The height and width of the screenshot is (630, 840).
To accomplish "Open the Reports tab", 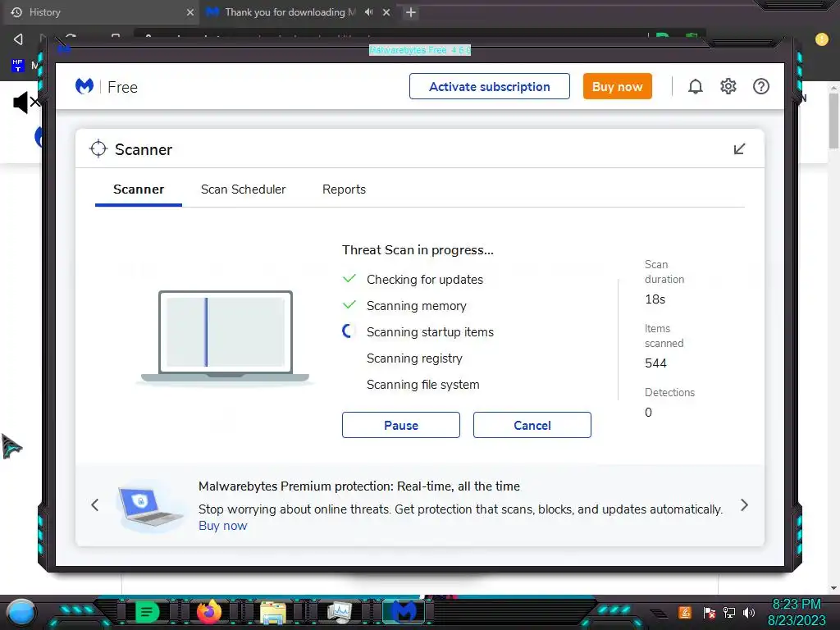I will tap(344, 189).
